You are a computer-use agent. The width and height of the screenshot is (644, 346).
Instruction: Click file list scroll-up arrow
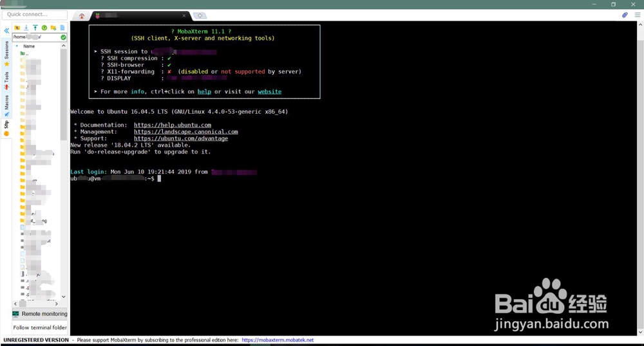click(x=63, y=46)
